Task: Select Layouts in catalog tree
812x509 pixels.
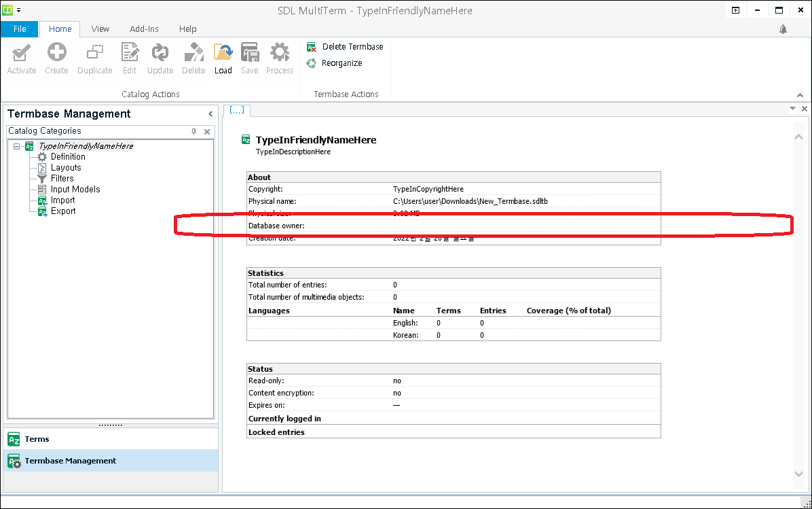Action: (x=66, y=167)
